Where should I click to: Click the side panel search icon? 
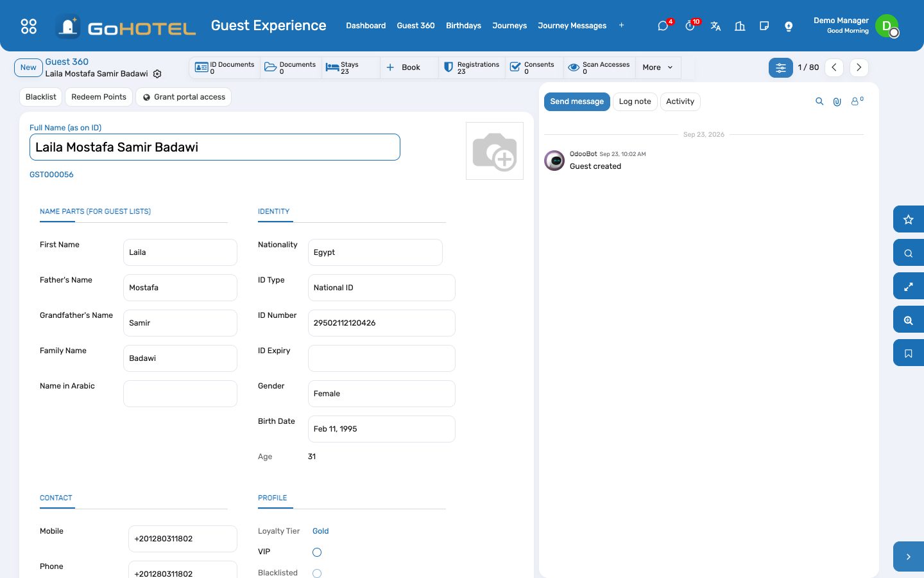pyautogui.click(x=909, y=253)
